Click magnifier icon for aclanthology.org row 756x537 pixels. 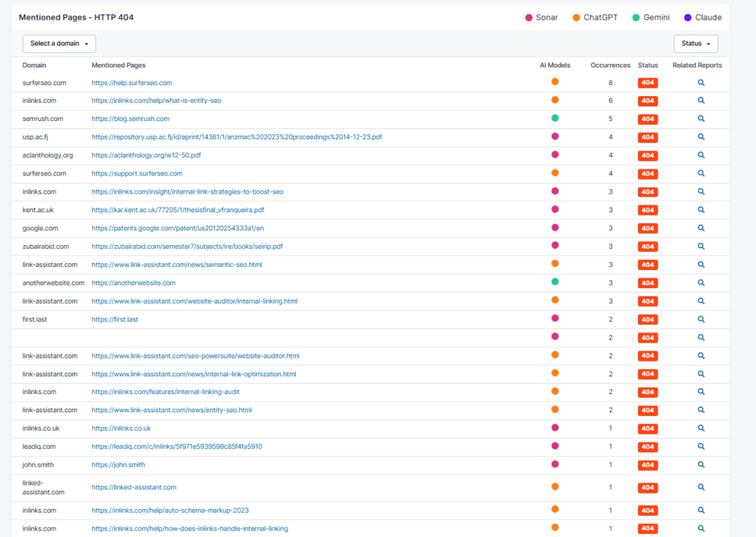tap(701, 156)
